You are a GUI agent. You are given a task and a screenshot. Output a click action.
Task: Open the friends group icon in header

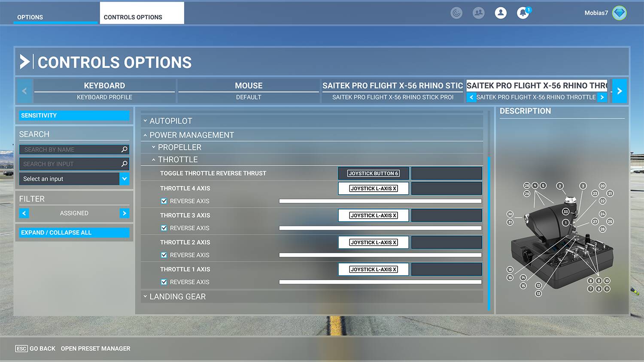(x=478, y=13)
